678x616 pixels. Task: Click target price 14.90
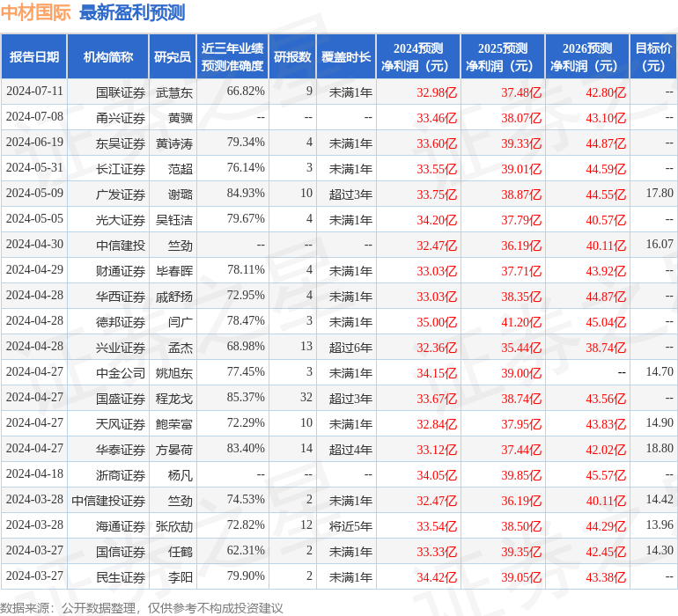click(x=660, y=422)
